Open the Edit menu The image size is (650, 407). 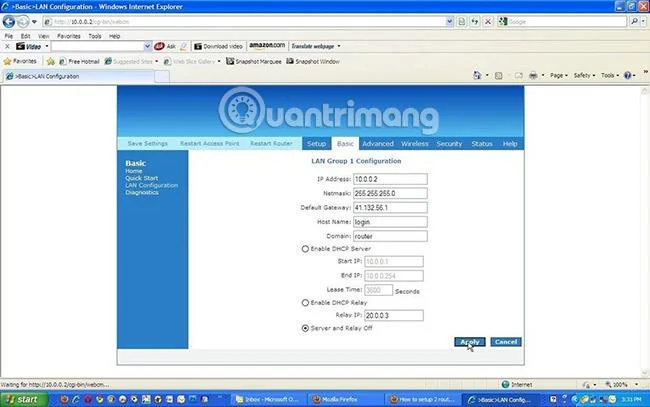point(25,36)
